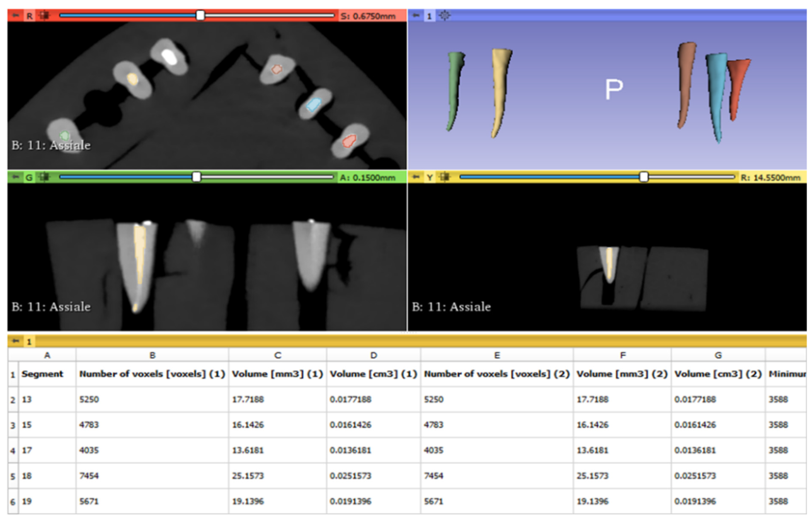Click the Y label of the yellow slice view
The height and width of the screenshot is (520, 812).
click(430, 177)
